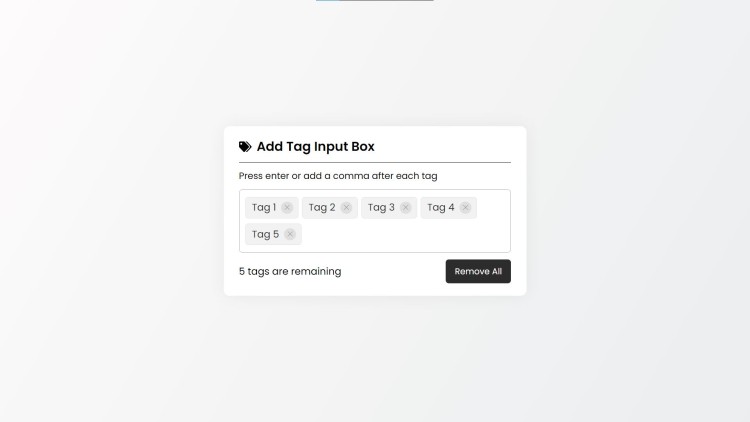This screenshot has width=750, height=422.
Task: Click the blue segment of the top bar
Action: (328, 1)
